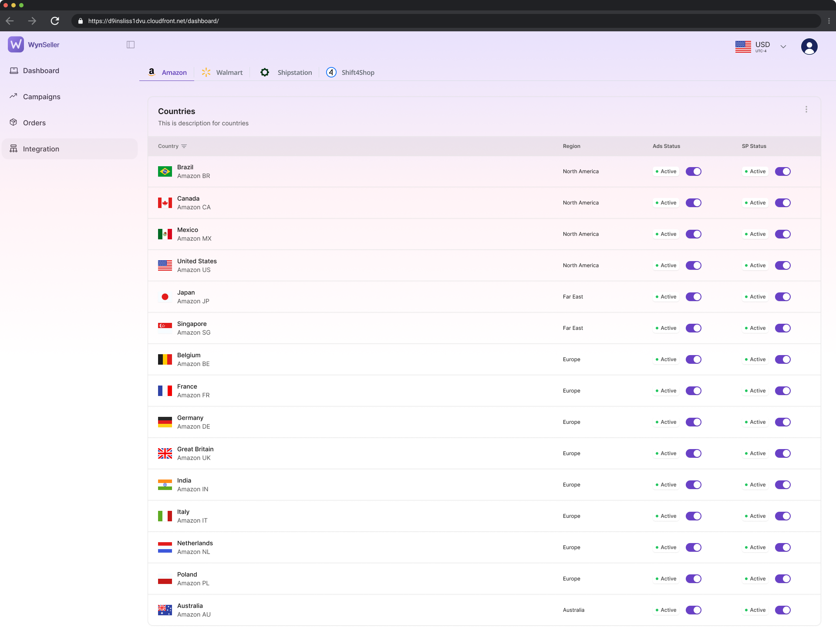
Task: Toggle SP Status for Singapore
Action: tap(782, 328)
